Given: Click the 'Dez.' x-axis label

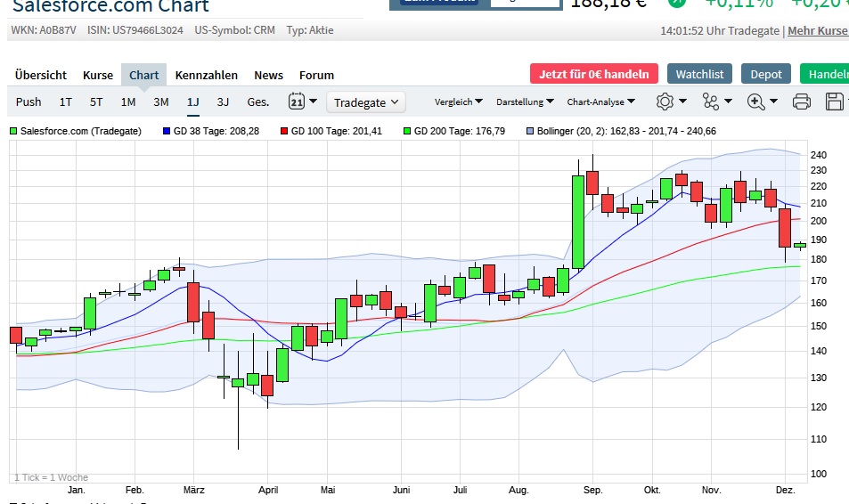Looking at the screenshot, I should point(785,490).
